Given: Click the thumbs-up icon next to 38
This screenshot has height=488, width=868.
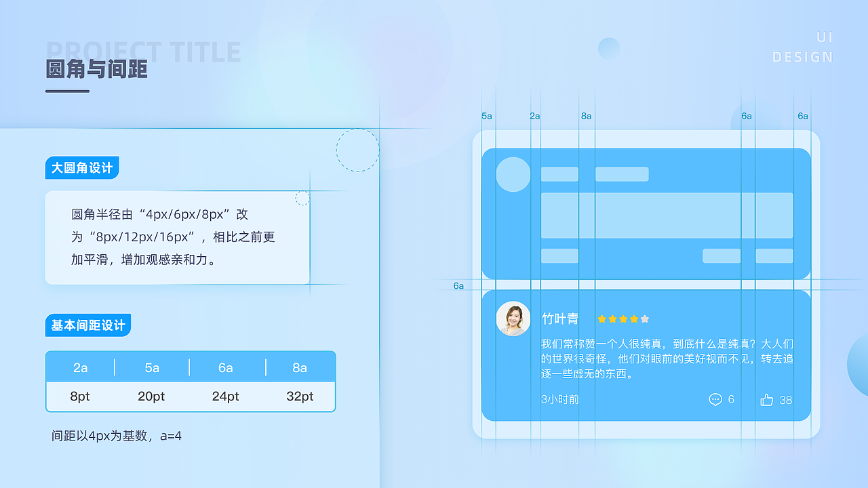Looking at the screenshot, I should 766,400.
